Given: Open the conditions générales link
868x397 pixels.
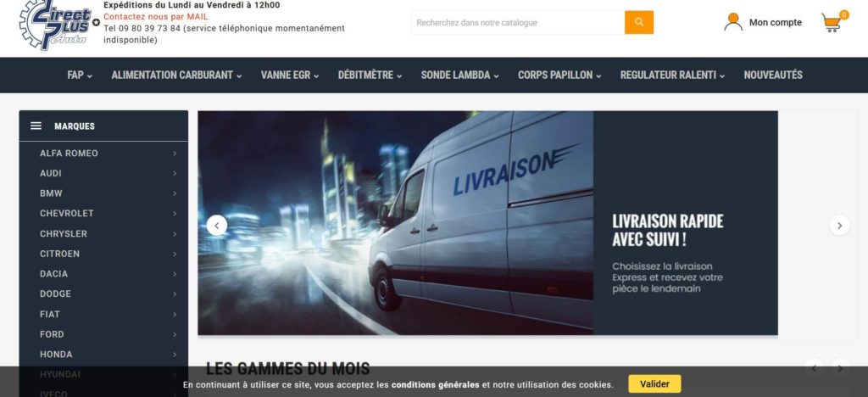Looking at the screenshot, I should pos(436,384).
